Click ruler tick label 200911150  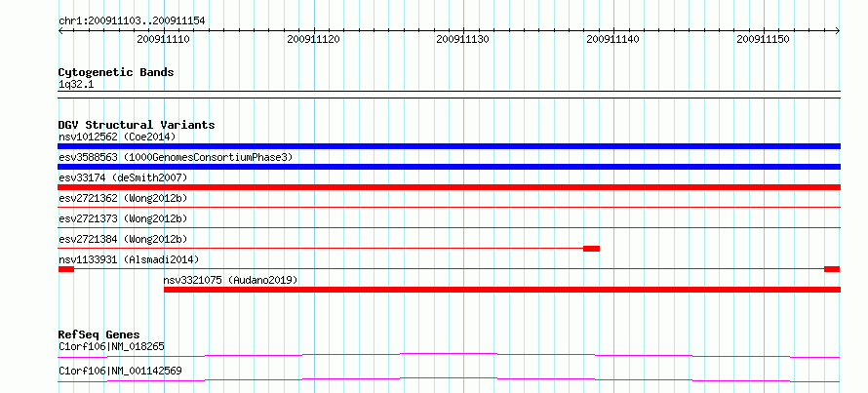coord(763,40)
